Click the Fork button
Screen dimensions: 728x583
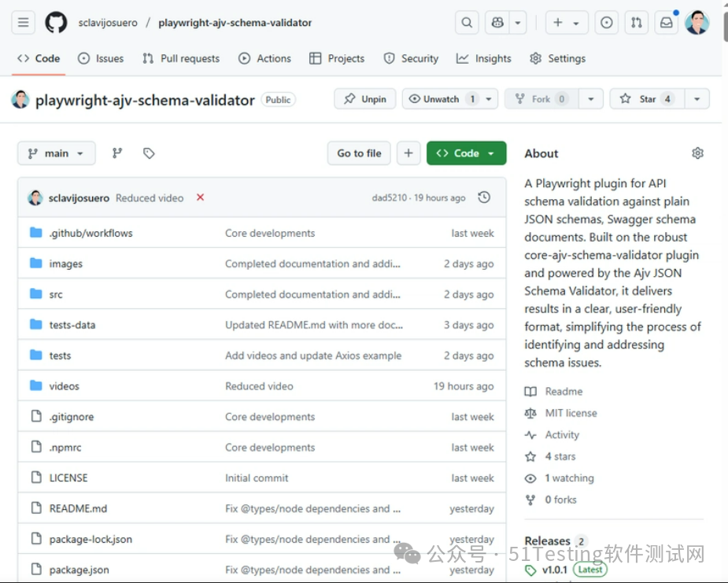[x=541, y=99]
